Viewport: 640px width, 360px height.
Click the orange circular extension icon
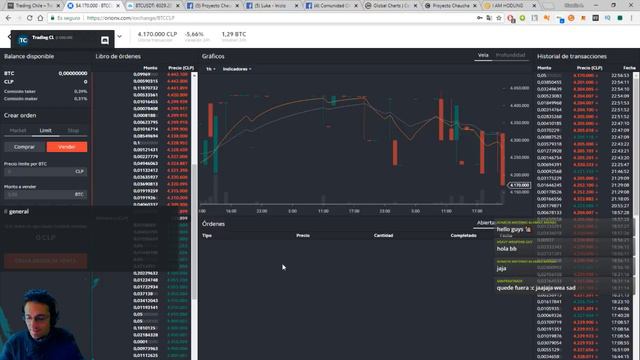pos(571,18)
